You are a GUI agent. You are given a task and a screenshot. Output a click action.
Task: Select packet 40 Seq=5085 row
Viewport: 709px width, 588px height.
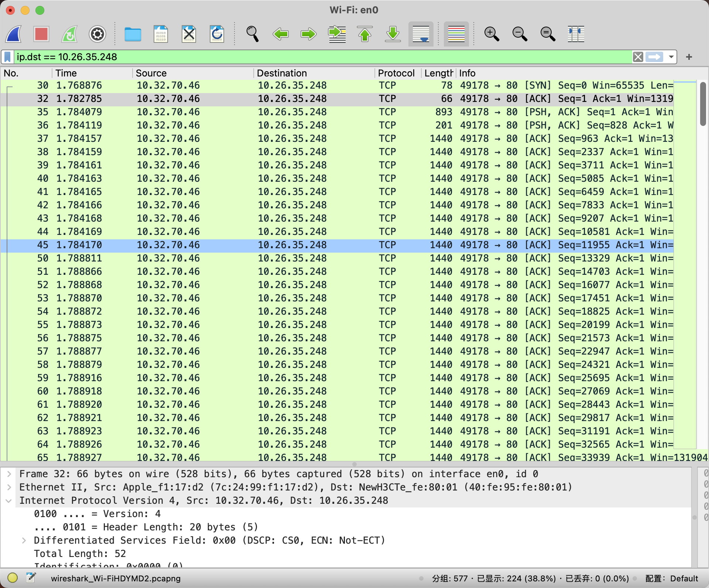coord(337,178)
